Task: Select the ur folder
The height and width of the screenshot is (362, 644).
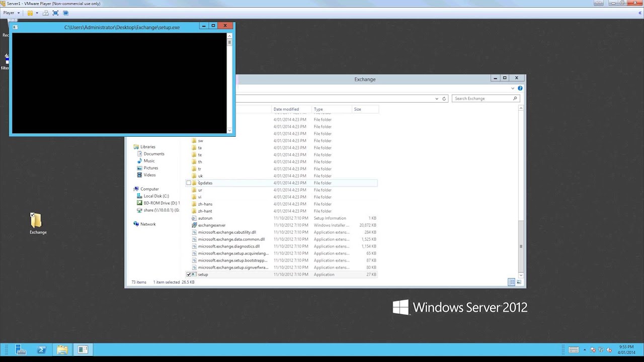Action: point(200,190)
